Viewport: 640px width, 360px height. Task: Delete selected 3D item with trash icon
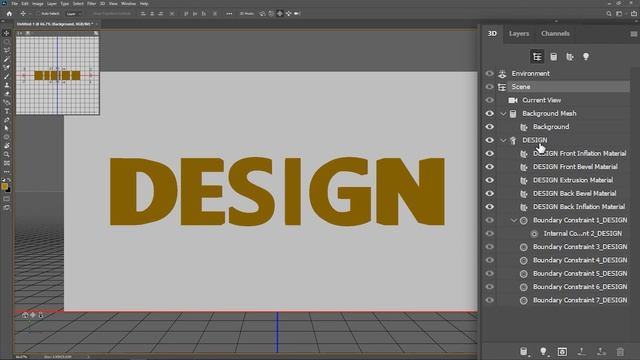pyautogui.click(x=620, y=352)
